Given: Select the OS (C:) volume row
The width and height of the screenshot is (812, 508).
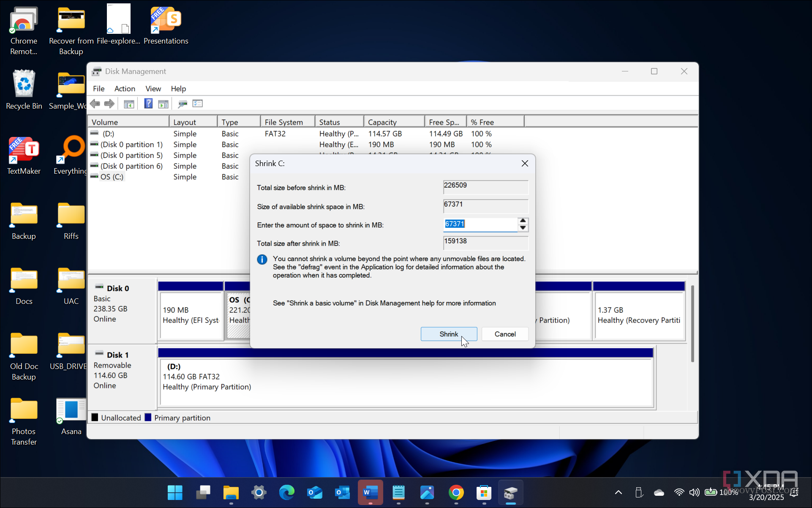Looking at the screenshot, I should tap(112, 177).
